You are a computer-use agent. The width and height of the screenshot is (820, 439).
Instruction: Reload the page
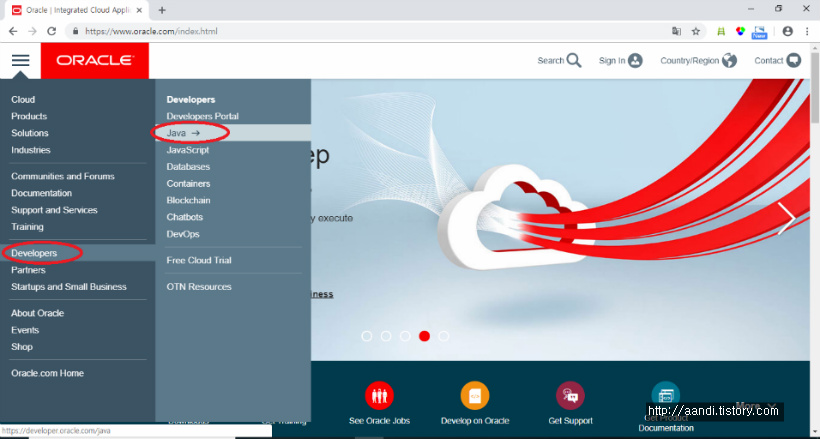tap(51, 31)
